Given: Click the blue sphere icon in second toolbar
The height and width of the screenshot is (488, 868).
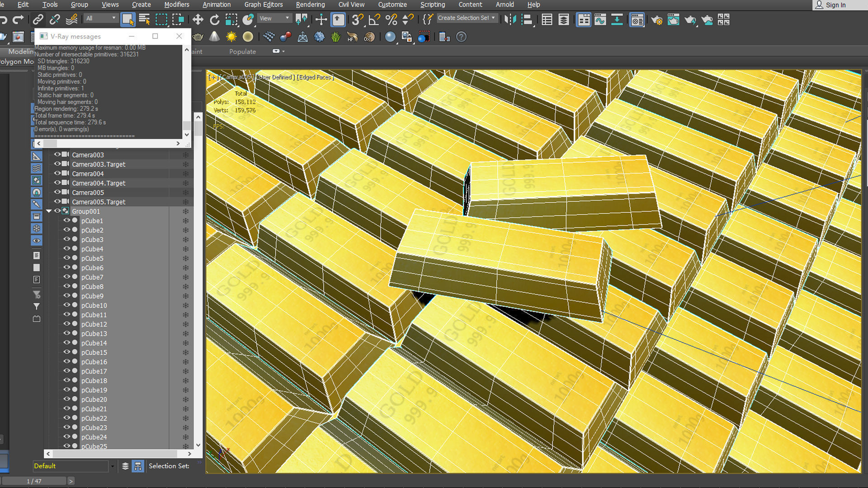Looking at the screenshot, I should click(x=390, y=37).
